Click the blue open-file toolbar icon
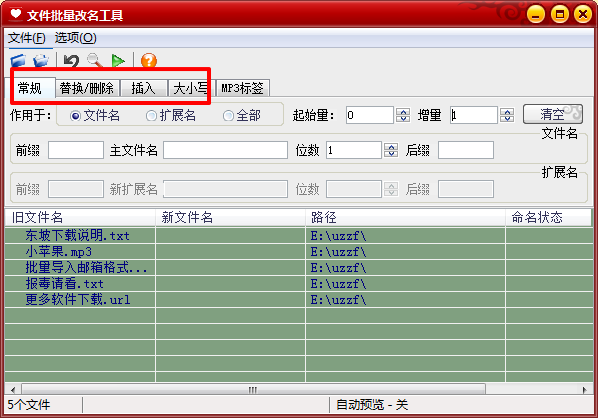The height and width of the screenshot is (418, 598). pyautogui.click(x=18, y=61)
